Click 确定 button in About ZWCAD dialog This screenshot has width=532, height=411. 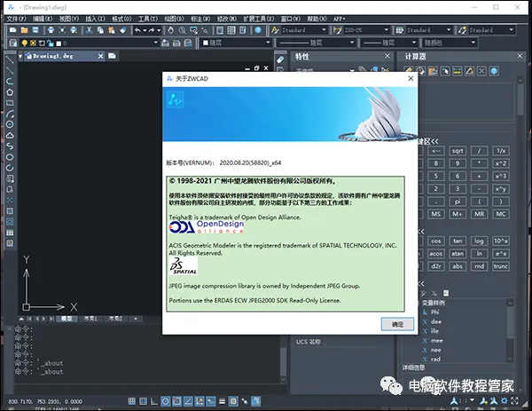point(397,324)
